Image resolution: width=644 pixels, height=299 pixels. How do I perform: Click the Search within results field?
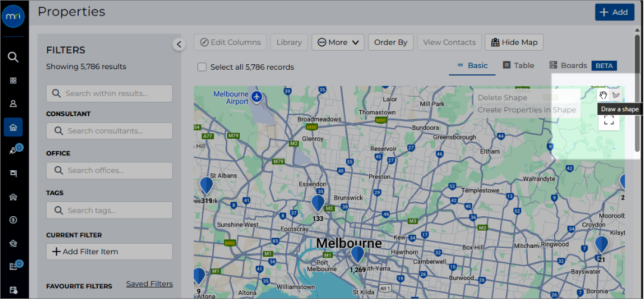pos(109,94)
